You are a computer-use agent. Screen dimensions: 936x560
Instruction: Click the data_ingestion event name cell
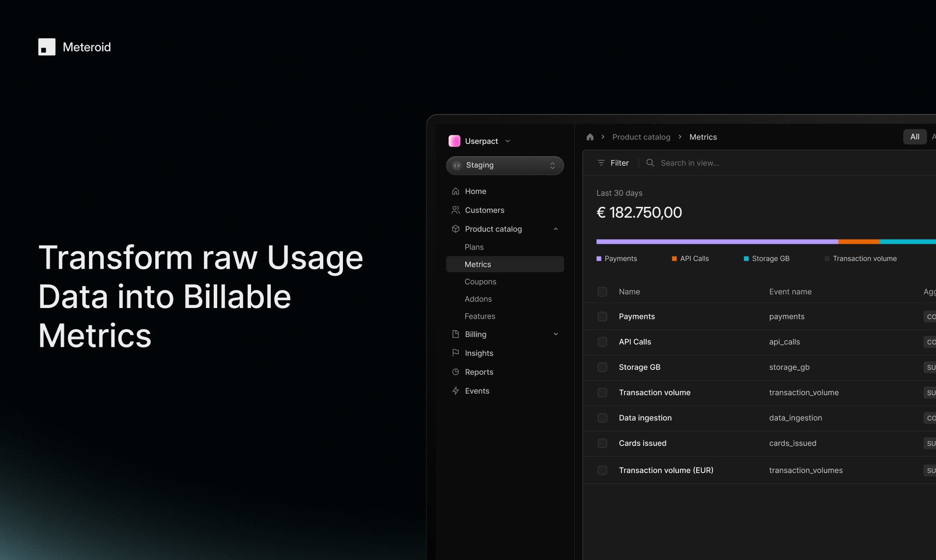click(795, 418)
